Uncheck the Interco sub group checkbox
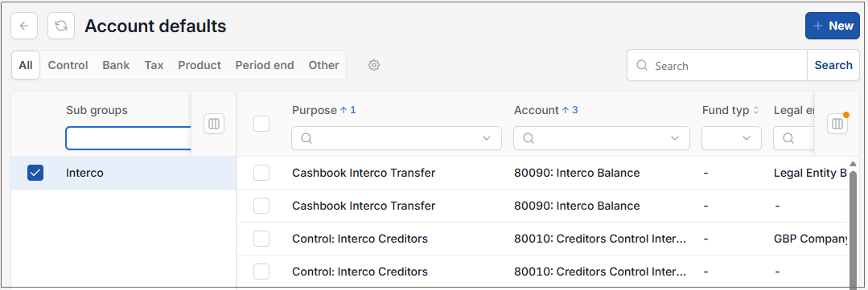868x290 pixels. [x=35, y=173]
